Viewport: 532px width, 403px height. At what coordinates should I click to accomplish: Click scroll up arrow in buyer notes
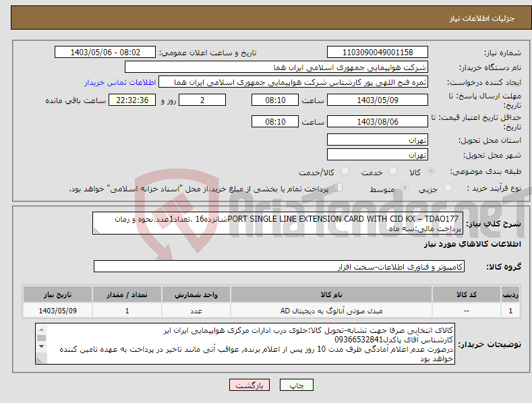41,330
